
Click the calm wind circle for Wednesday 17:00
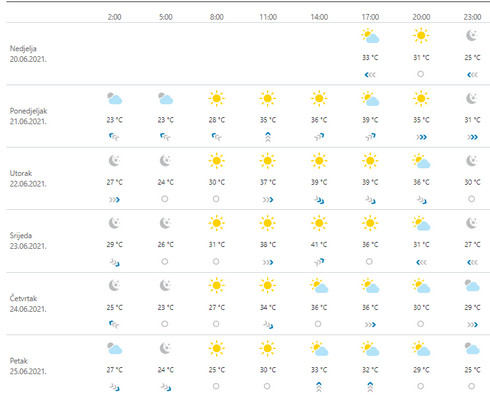coord(369,262)
